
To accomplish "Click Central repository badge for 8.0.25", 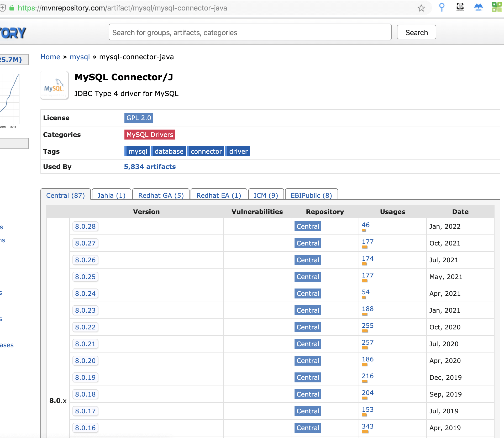I will [308, 277].
